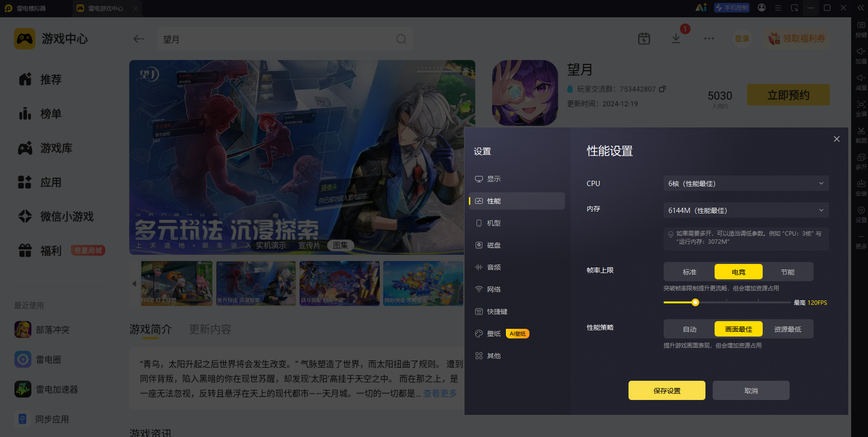The image size is (868, 437).
Task: Copy the player group number 753442807
Action: pos(662,89)
